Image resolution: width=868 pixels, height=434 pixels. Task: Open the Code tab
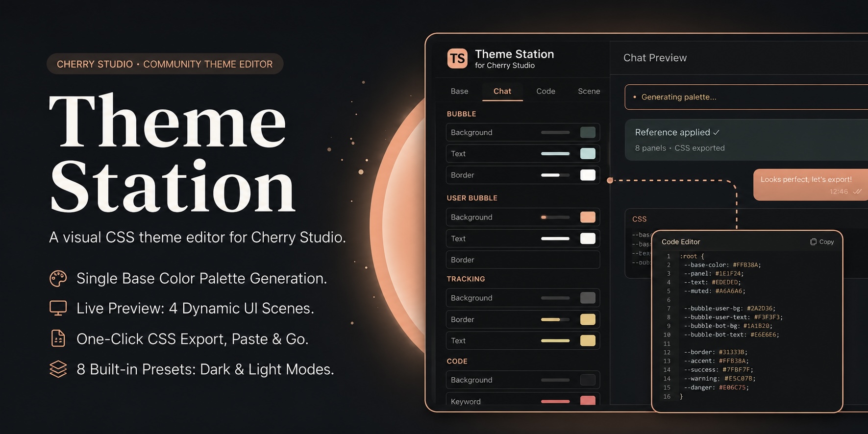[x=546, y=91]
